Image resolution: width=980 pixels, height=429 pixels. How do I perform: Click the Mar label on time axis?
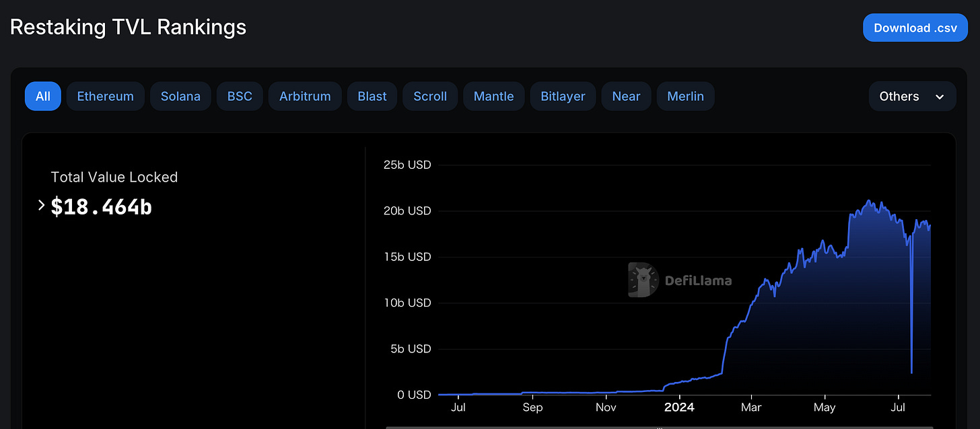[x=751, y=407]
